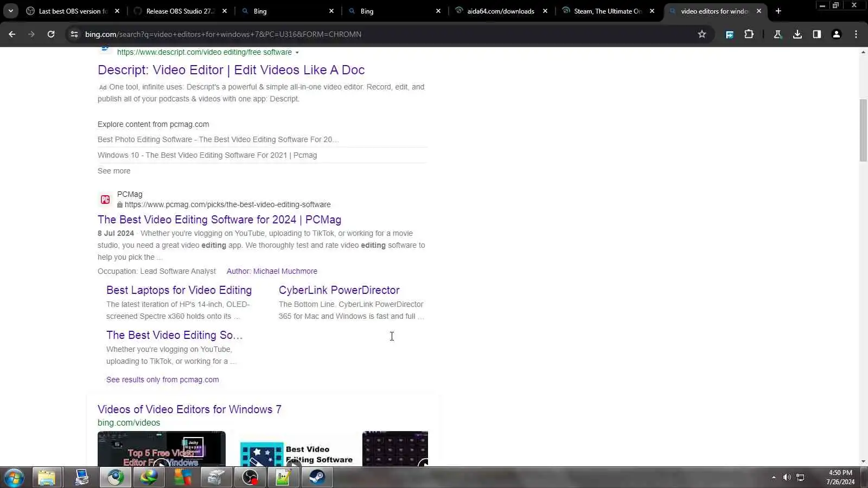Bookmark this page with the star icon
Viewport: 868px width, 488px height.
point(702,34)
